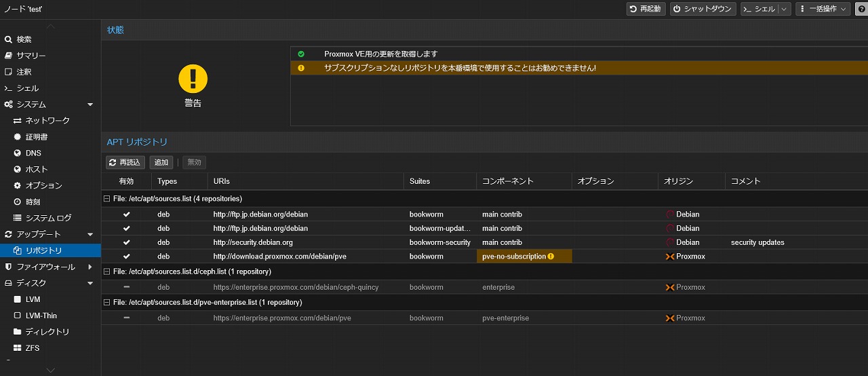Click 再読込 to reload repositories
This screenshot has width=868, height=376.
pos(125,162)
